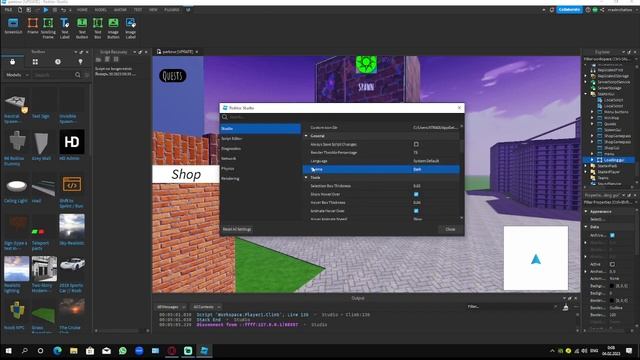Open File Explorer from the taskbar
The height and width of the screenshot is (360, 640).
[74, 351]
